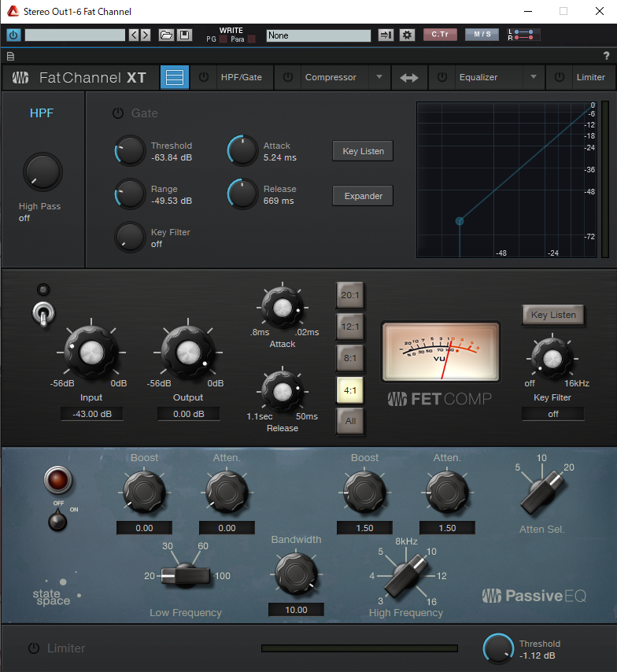Screen dimensions: 617x672
Task: Click the FET Comp Attack knob
Action: click(x=283, y=308)
